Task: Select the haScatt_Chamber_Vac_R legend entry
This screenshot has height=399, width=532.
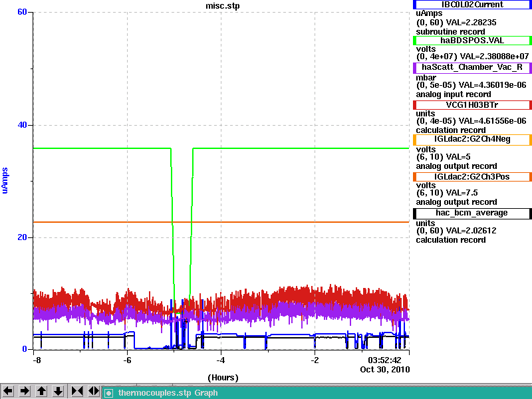Action: tap(472, 68)
